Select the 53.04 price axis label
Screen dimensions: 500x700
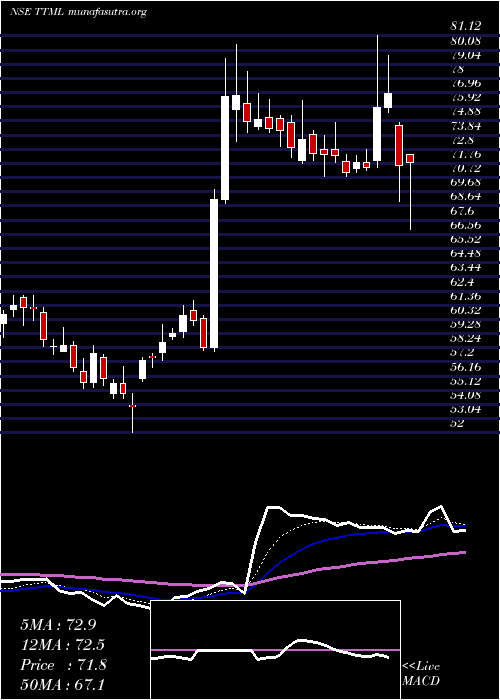(x=465, y=409)
